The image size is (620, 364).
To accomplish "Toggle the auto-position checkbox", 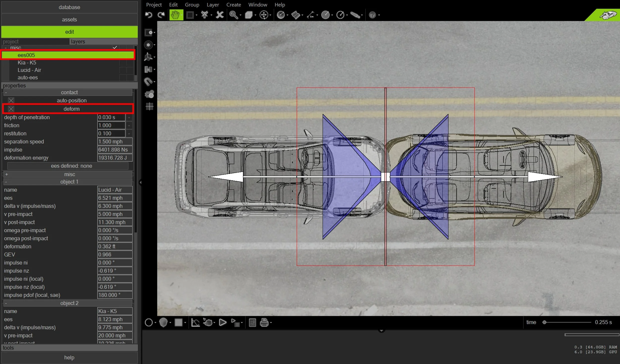I will click(x=11, y=101).
